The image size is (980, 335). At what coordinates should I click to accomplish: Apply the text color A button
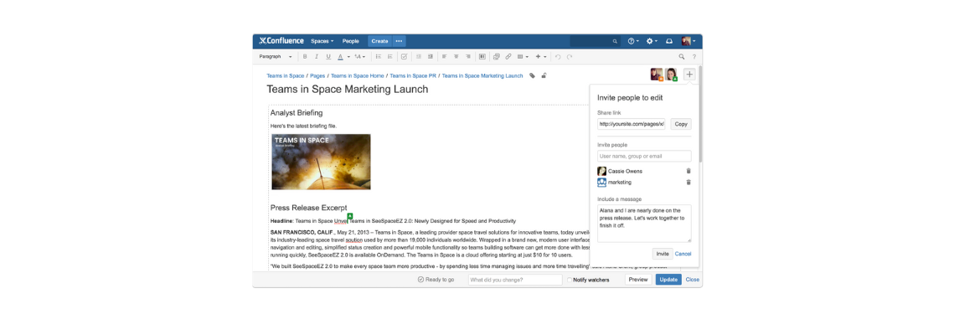coord(340,56)
